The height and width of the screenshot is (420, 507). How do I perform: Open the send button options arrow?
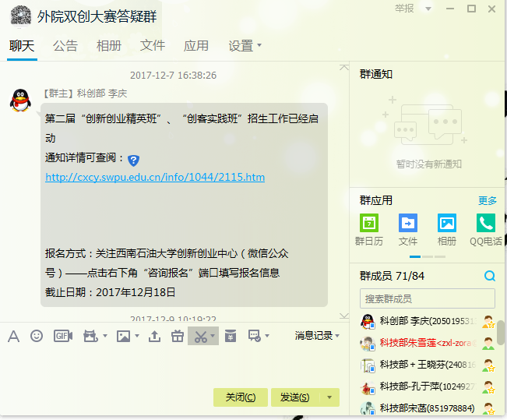pos(329,397)
